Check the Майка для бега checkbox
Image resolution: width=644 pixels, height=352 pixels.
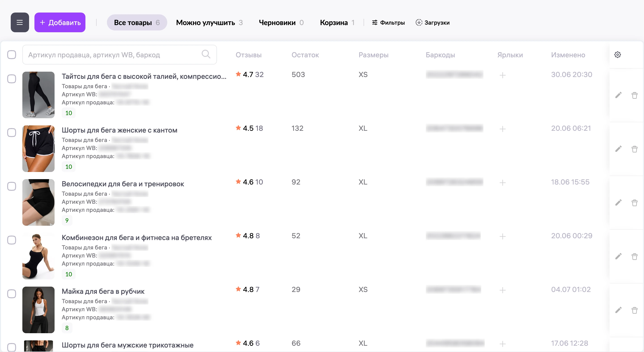coord(11,294)
